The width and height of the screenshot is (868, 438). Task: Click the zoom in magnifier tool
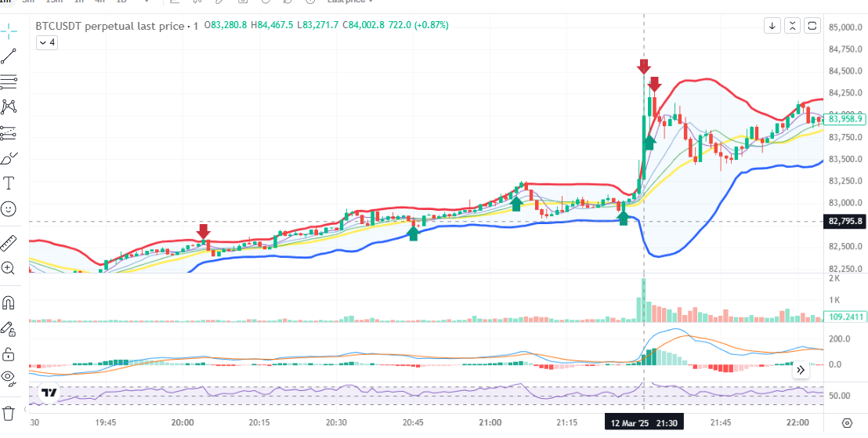[x=9, y=268]
